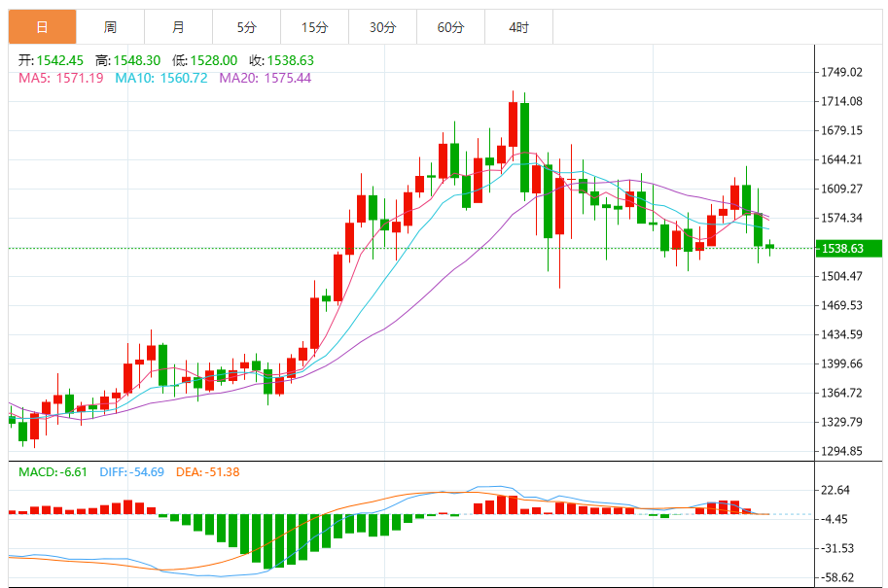Click the DIFF: -54.69 value label

(132, 472)
